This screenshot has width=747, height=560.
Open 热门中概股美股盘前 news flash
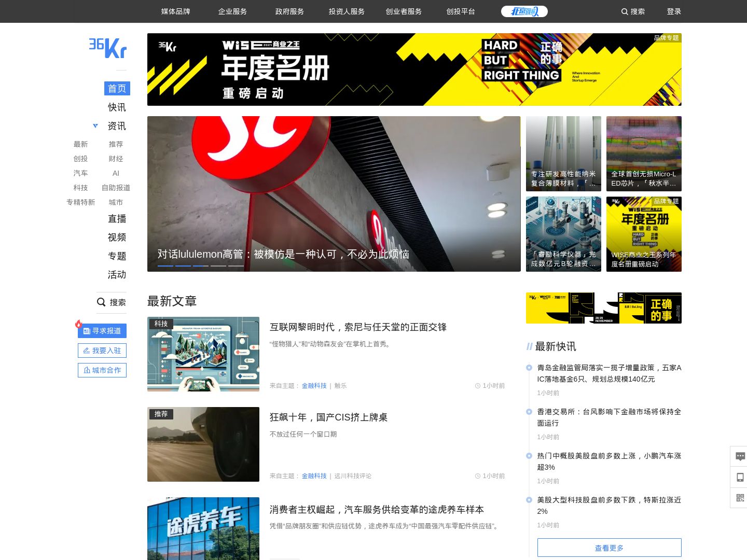[609, 461]
